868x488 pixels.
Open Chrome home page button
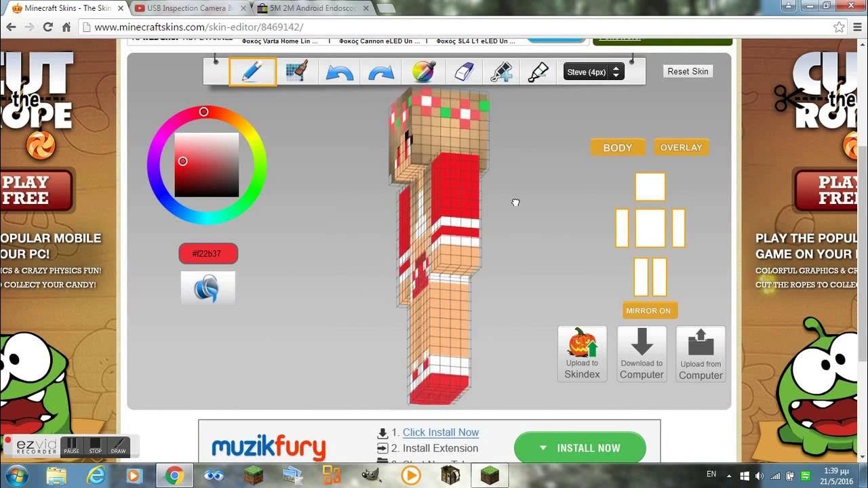click(66, 27)
